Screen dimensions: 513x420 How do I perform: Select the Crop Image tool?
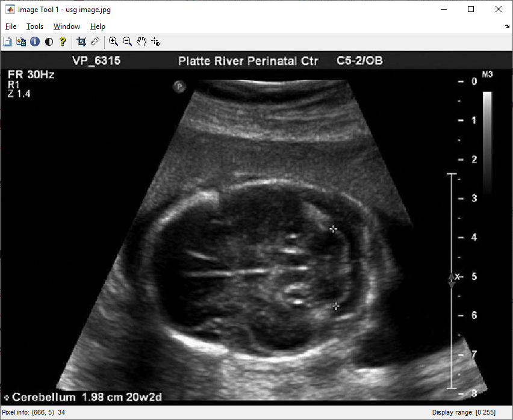click(x=81, y=42)
